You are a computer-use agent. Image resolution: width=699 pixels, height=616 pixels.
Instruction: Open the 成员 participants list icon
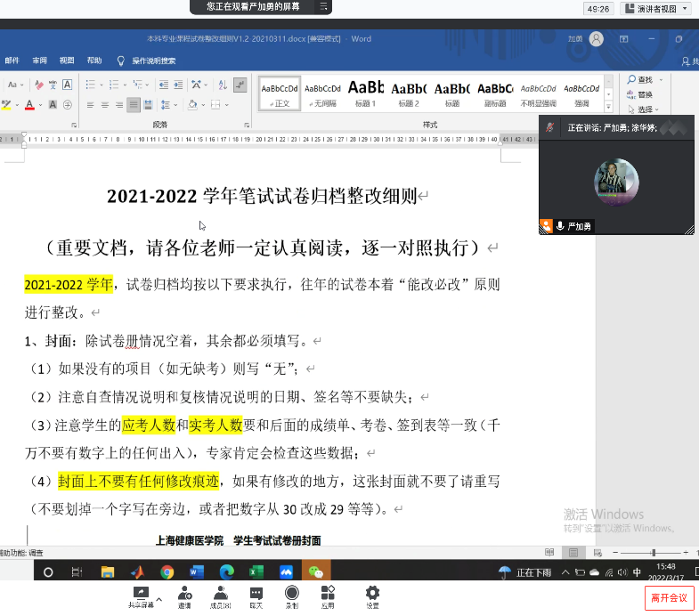coord(220,593)
